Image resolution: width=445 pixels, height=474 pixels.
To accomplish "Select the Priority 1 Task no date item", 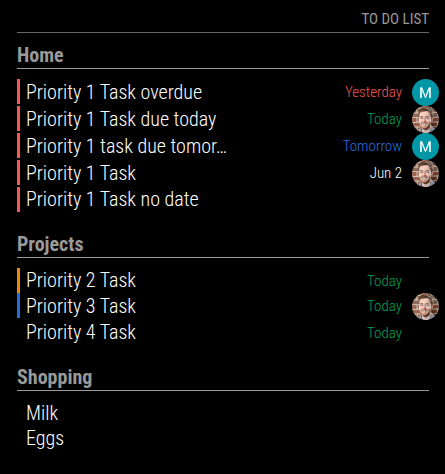I will point(112,199).
